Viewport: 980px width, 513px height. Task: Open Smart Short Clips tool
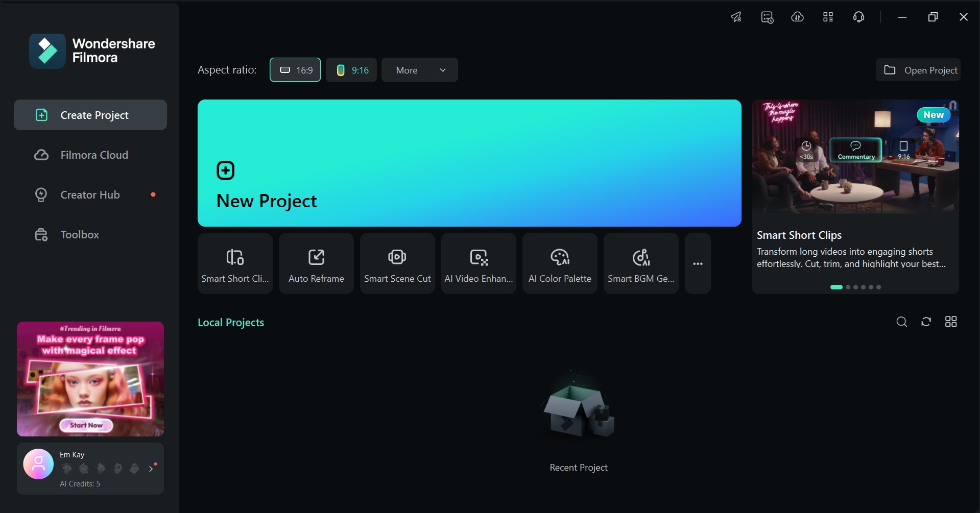[x=235, y=263]
